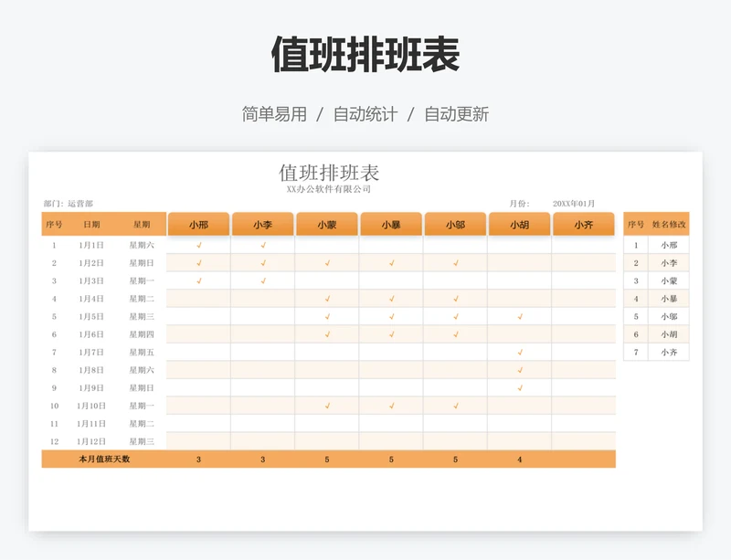Select the 小邢 total value 3
This screenshot has height=560, width=731.
198,460
